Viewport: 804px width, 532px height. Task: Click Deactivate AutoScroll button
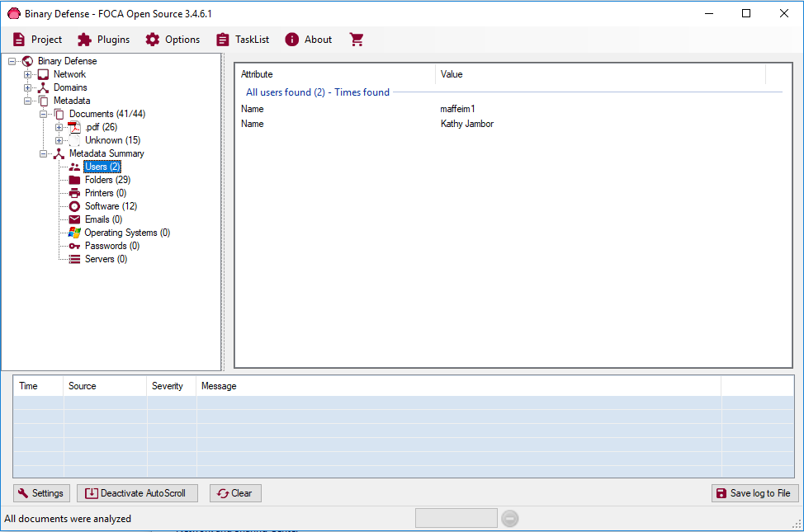tap(137, 493)
